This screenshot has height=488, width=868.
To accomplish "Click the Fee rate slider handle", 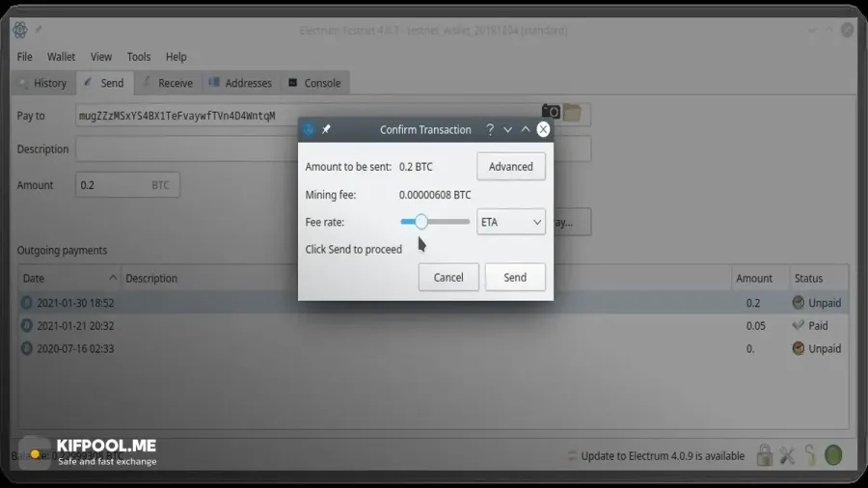I will click(x=421, y=221).
